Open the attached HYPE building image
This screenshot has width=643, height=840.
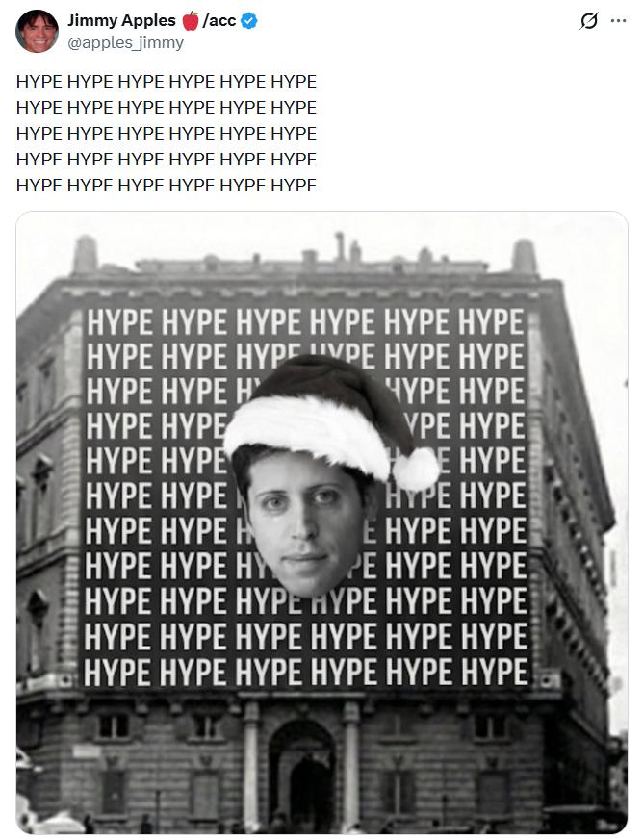point(322,522)
